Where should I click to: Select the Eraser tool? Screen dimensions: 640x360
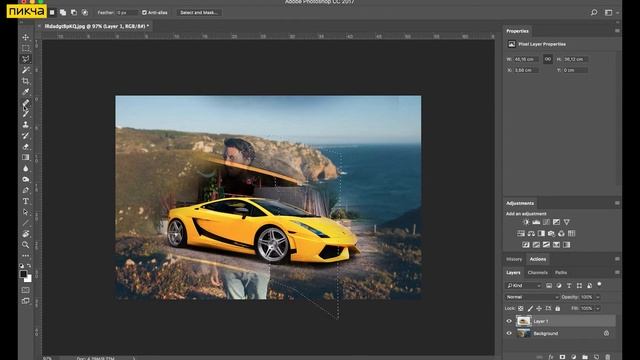[x=26, y=147]
